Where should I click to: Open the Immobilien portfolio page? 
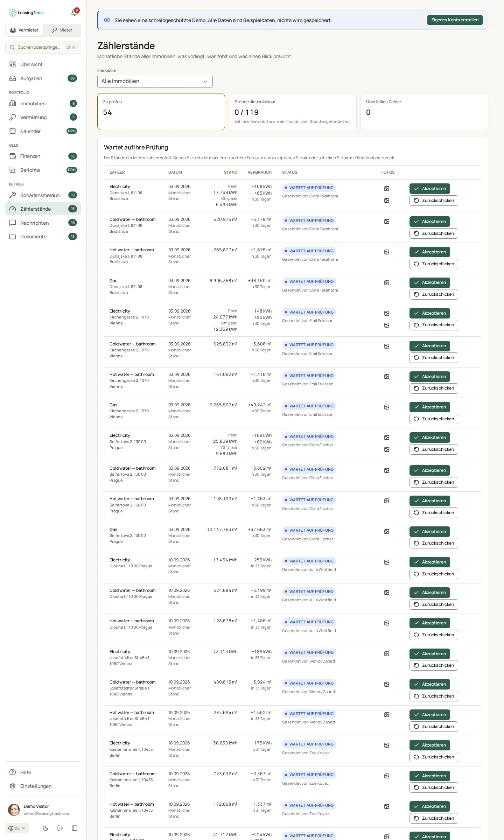43,104
